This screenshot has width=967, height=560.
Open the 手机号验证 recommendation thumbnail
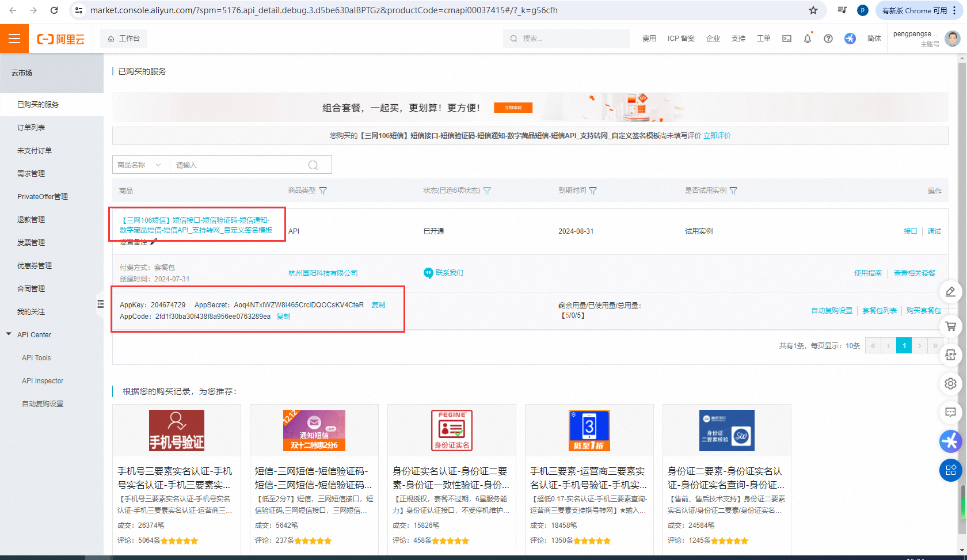point(177,431)
